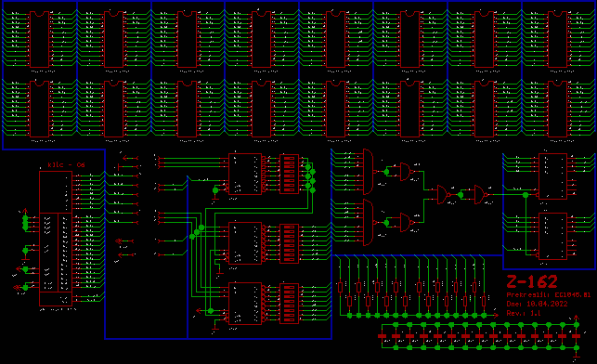Click the first memory chip in the top row

(x=40, y=39)
